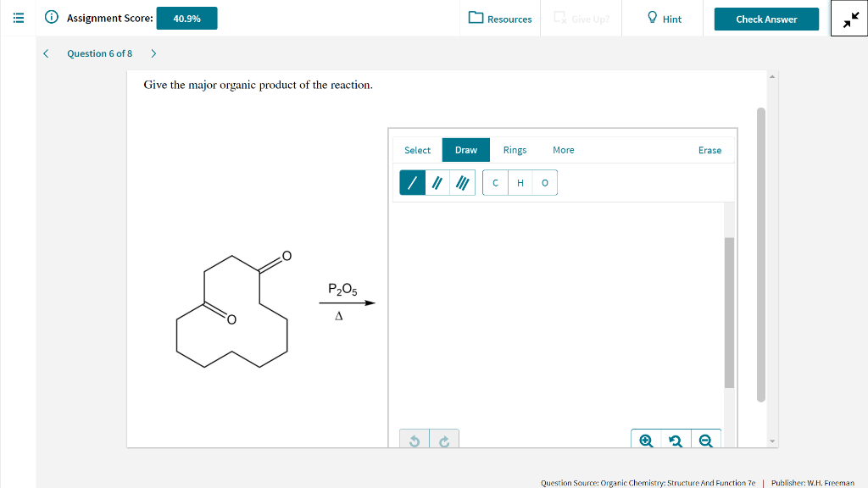Switch to the Select tab
Image resolution: width=868 pixels, height=488 pixels.
point(417,150)
